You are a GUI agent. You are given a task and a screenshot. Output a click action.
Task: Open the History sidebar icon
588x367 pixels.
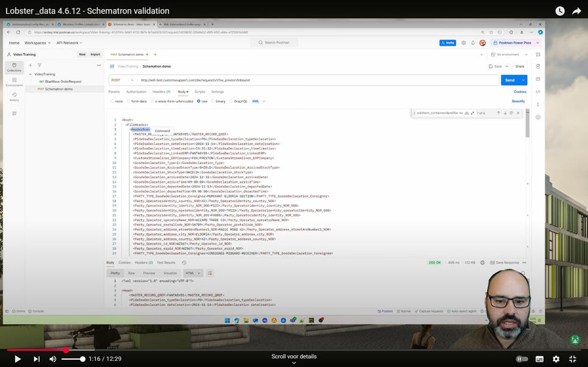14,96
